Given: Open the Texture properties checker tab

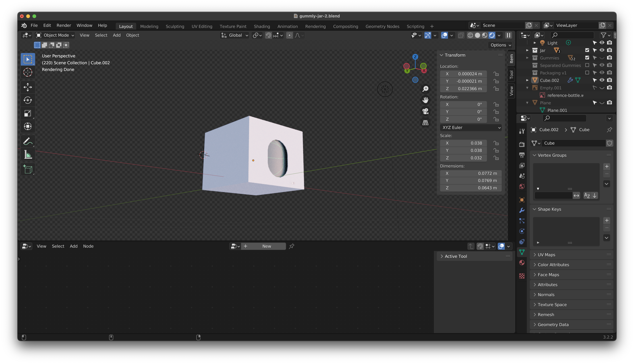Looking at the screenshot, I should click(522, 276).
